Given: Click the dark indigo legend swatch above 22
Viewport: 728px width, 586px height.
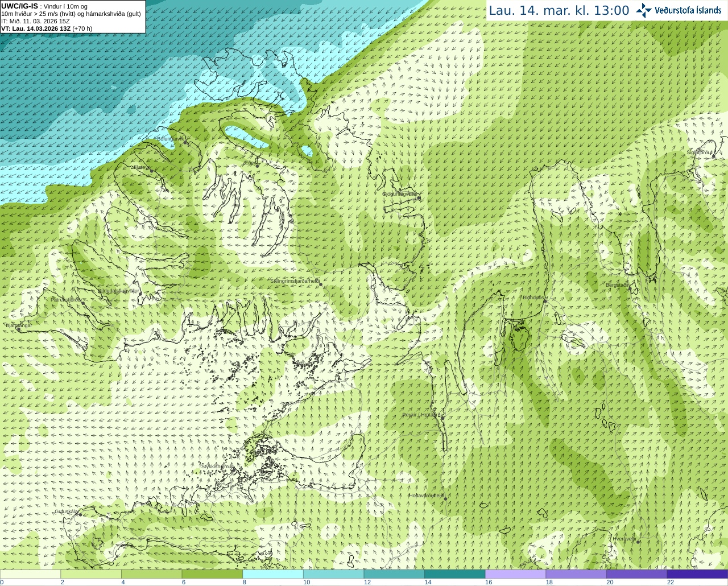Looking at the screenshot, I should tap(697, 574).
